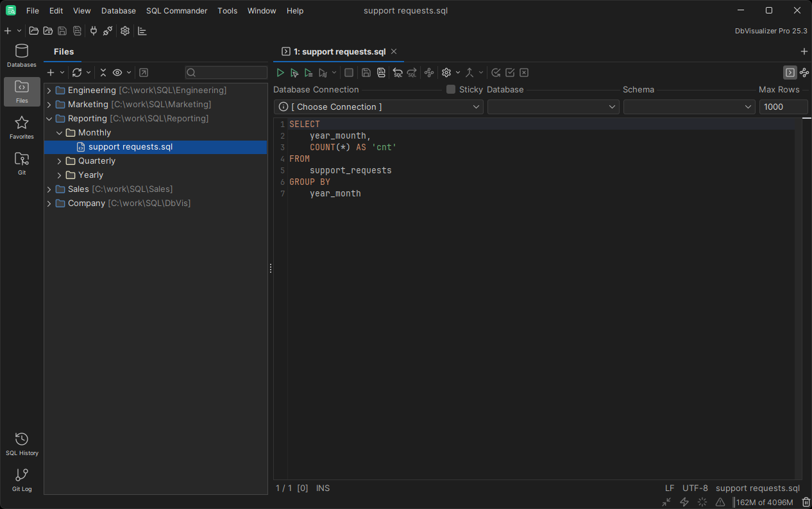This screenshot has height=509, width=812.
Task: Click the plus button to add a tab
Action: (x=804, y=51)
